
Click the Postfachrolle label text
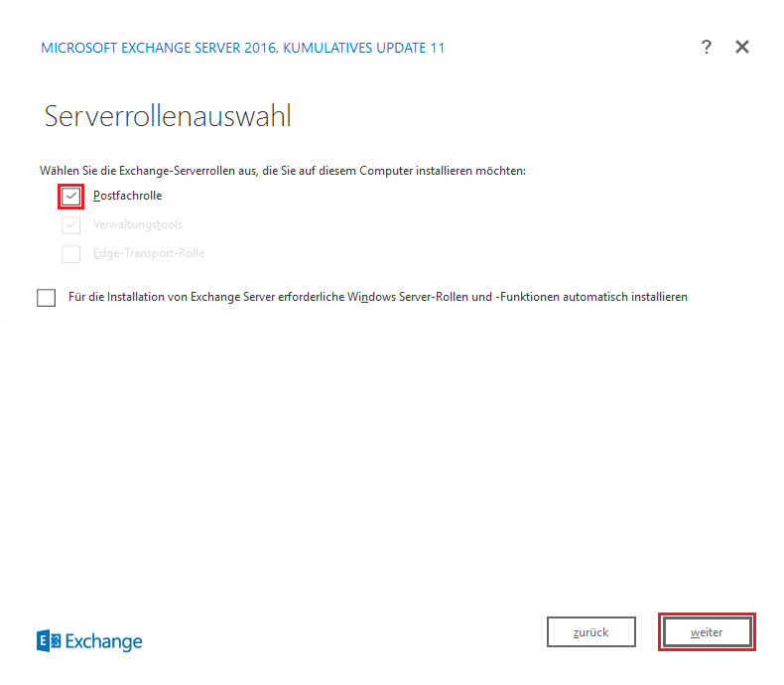(x=127, y=197)
